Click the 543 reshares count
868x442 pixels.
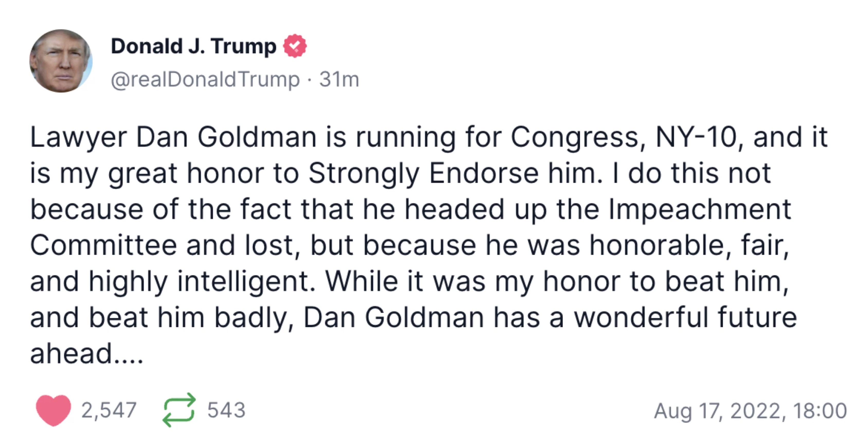click(x=226, y=410)
